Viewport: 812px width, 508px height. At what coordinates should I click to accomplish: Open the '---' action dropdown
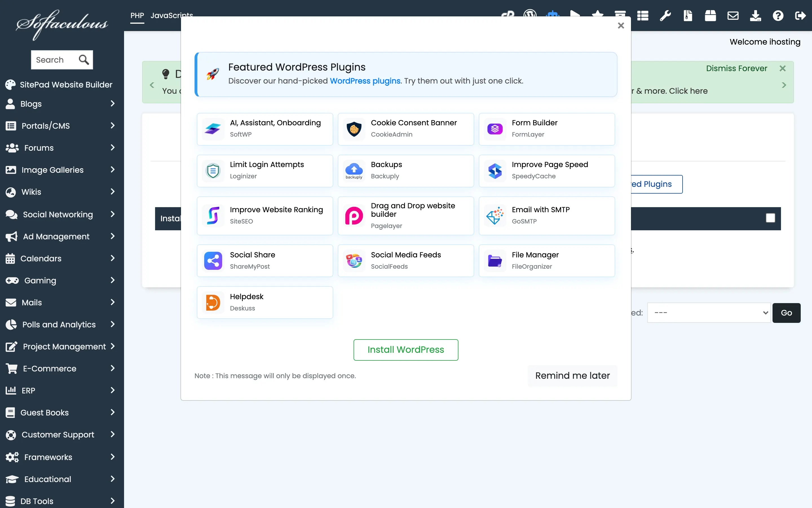click(x=709, y=313)
